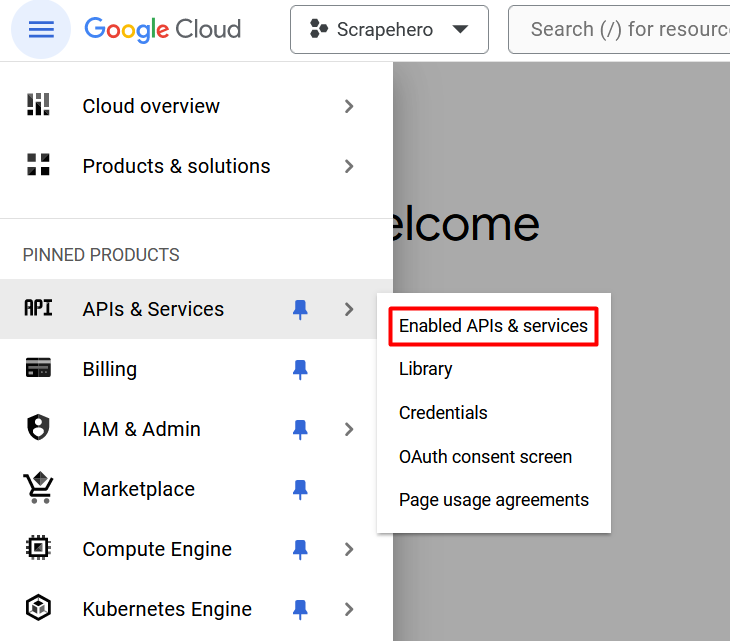This screenshot has height=641, width=730.
Task: Open Products & solutions menu item
Action: point(196,166)
